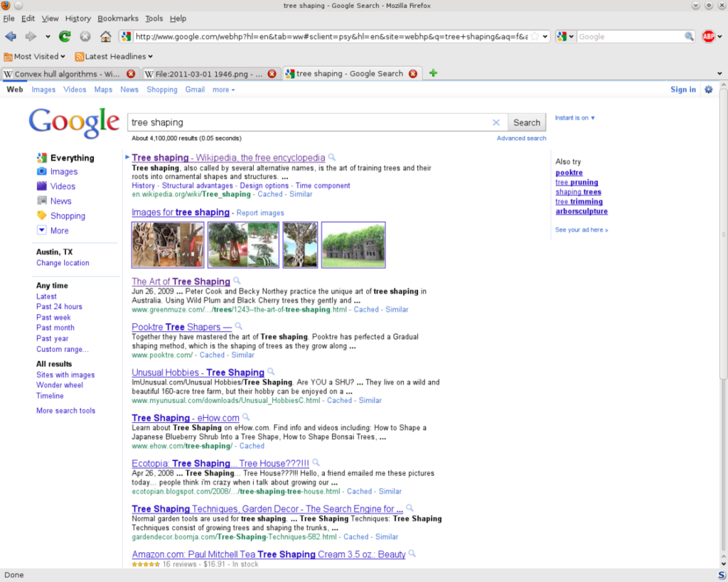
Task: Open Cached version of Wikipedia result
Action: pos(269,194)
